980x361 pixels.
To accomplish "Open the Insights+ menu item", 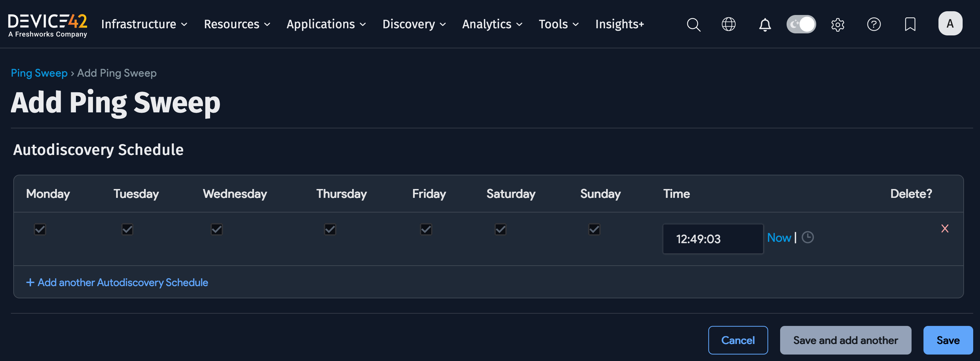I will coord(619,24).
